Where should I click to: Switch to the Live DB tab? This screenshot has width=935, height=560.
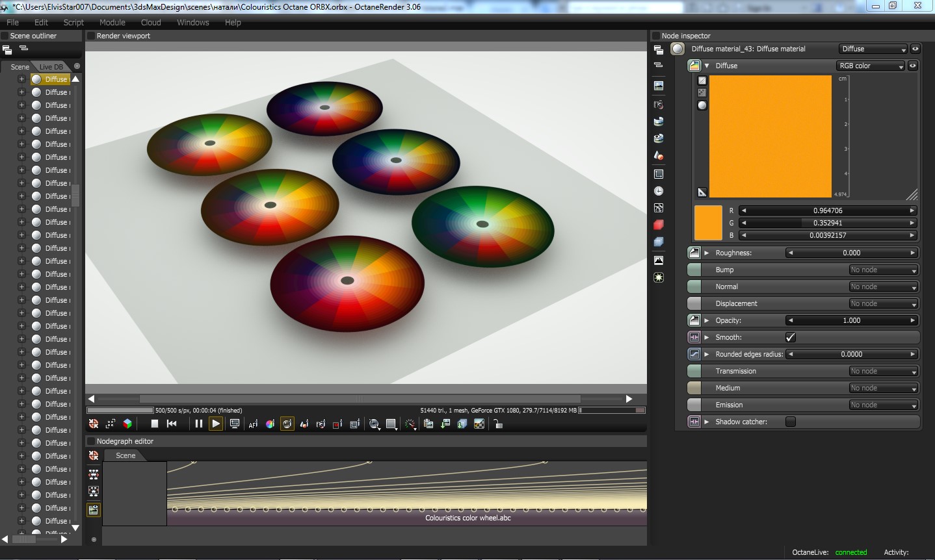click(x=51, y=67)
